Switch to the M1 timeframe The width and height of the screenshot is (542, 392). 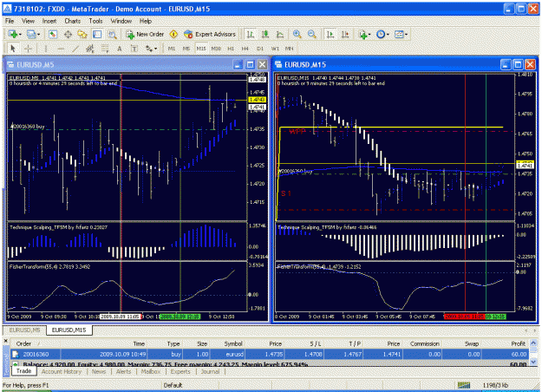point(172,49)
